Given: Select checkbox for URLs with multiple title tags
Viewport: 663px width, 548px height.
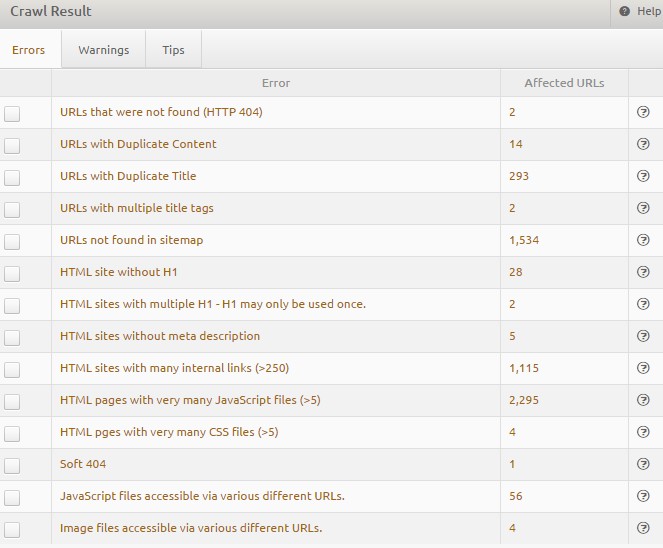Looking at the screenshot, I should pos(12,209).
